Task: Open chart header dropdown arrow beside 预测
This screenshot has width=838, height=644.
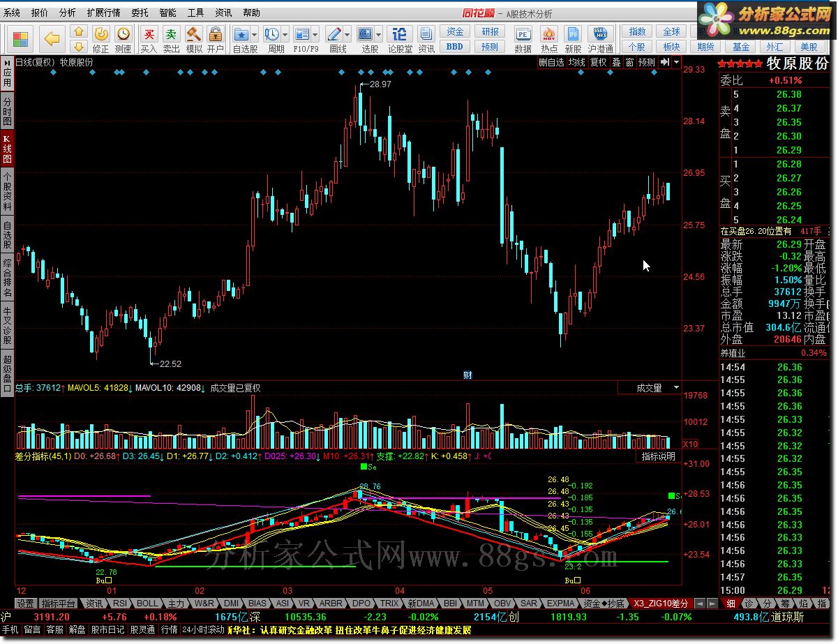Action: [x=676, y=62]
